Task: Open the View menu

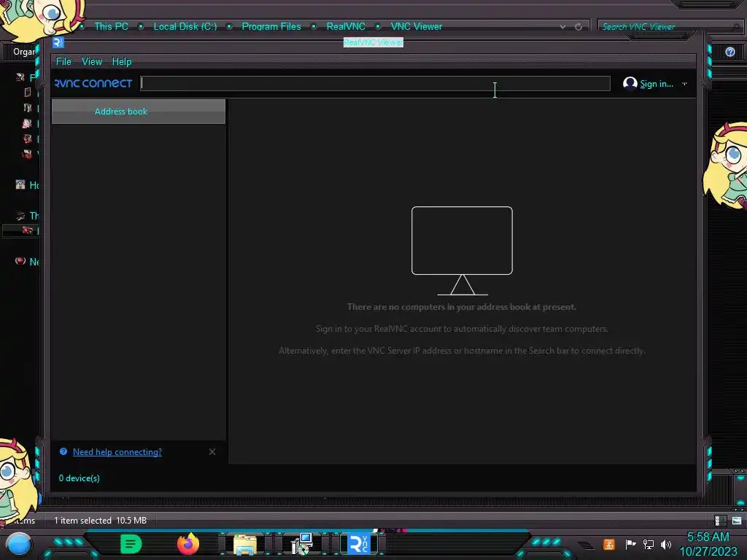Action: point(91,61)
